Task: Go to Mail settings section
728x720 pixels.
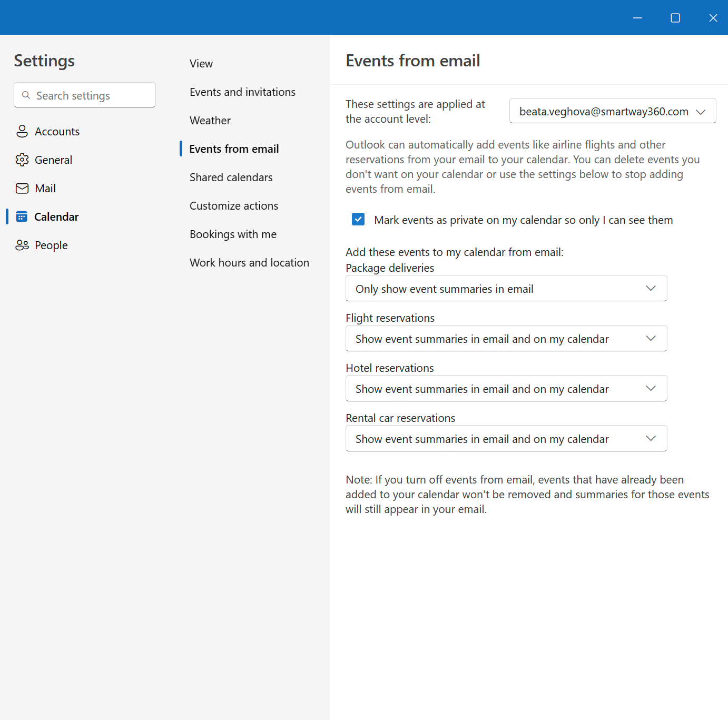Action: click(85, 188)
